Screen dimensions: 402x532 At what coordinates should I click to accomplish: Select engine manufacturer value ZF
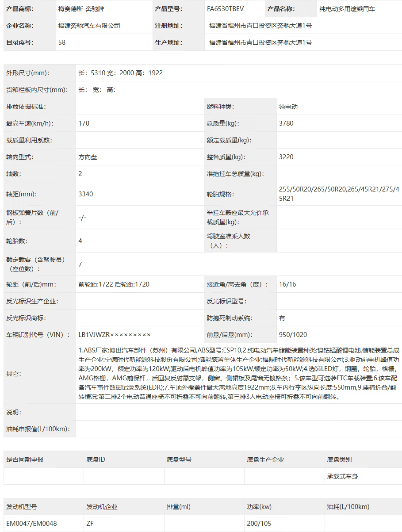coord(90,524)
